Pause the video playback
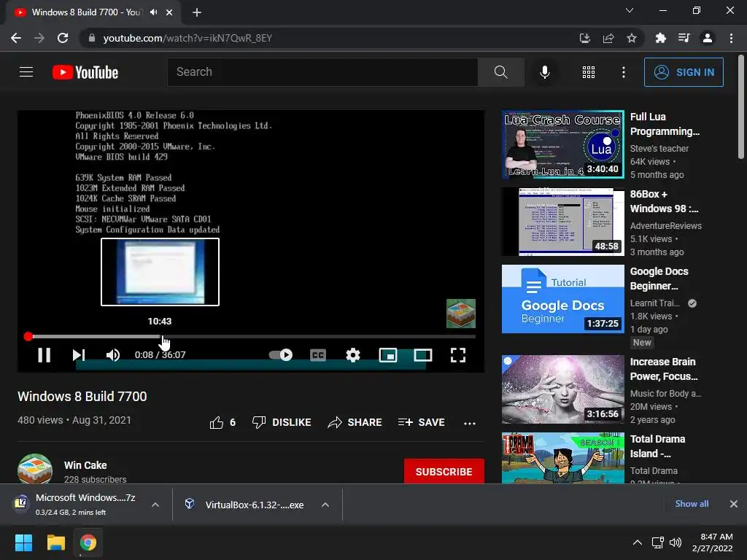Viewport: 747px width, 560px height. coord(44,355)
